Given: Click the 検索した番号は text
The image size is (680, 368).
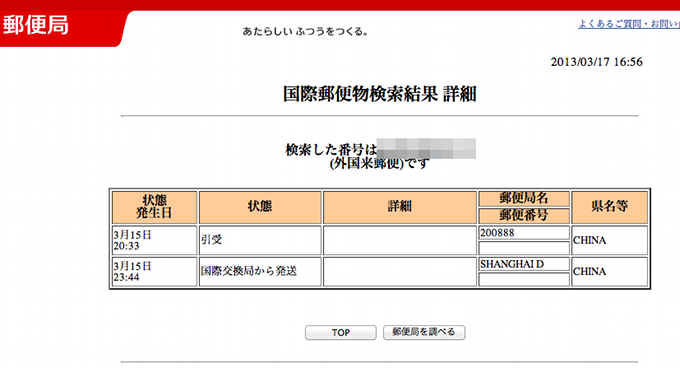Looking at the screenshot, I should pyautogui.click(x=331, y=150).
